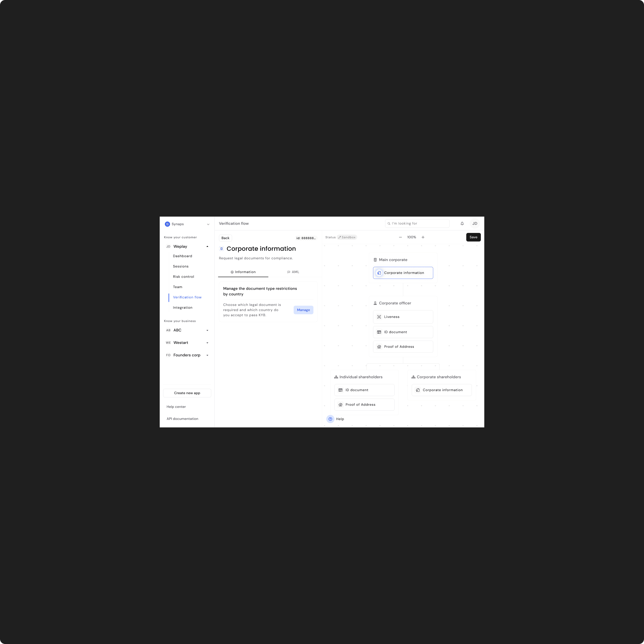Screen dimensions: 644x644
Task: Select the Corporate officer ID document node
Action: (403, 332)
